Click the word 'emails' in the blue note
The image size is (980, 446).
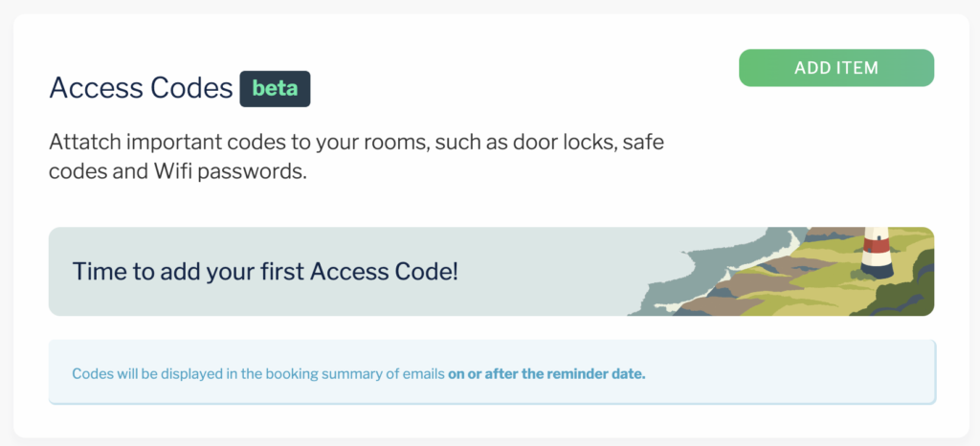point(428,375)
